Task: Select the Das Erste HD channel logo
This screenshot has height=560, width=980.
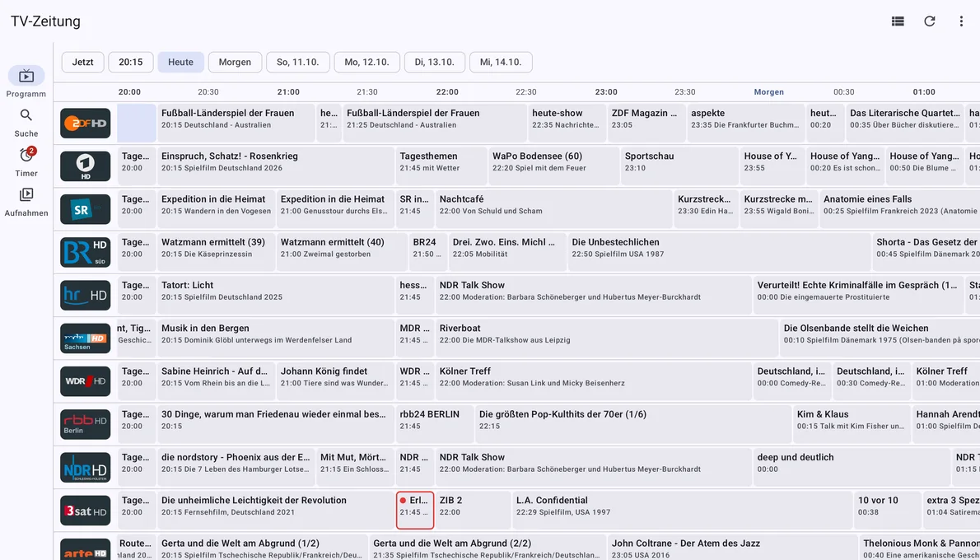Action: tap(86, 166)
